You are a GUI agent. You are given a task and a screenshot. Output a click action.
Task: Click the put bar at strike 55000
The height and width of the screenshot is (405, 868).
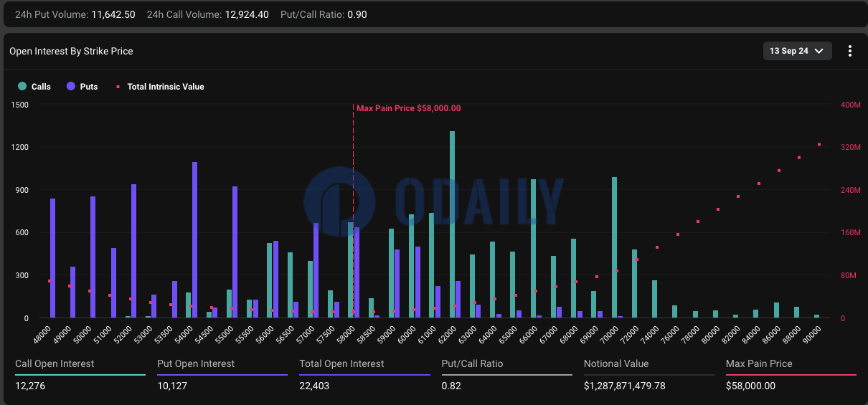(x=235, y=252)
